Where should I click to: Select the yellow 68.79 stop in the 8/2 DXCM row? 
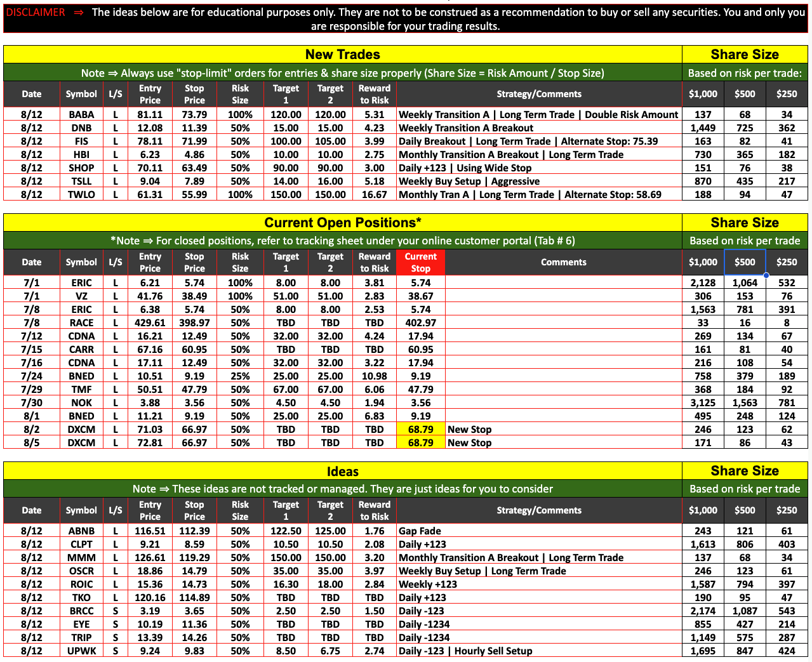pos(420,430)
